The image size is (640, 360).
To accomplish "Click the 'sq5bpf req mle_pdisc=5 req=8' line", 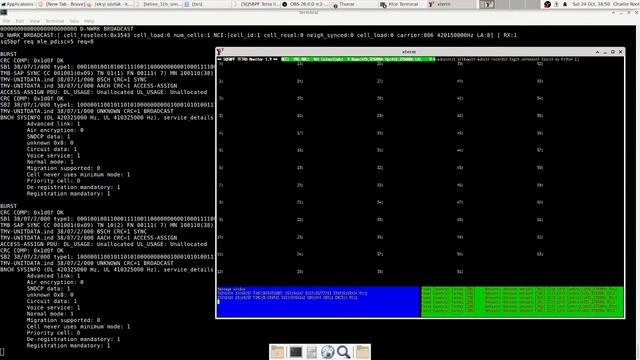I will [x=47, y=42].
